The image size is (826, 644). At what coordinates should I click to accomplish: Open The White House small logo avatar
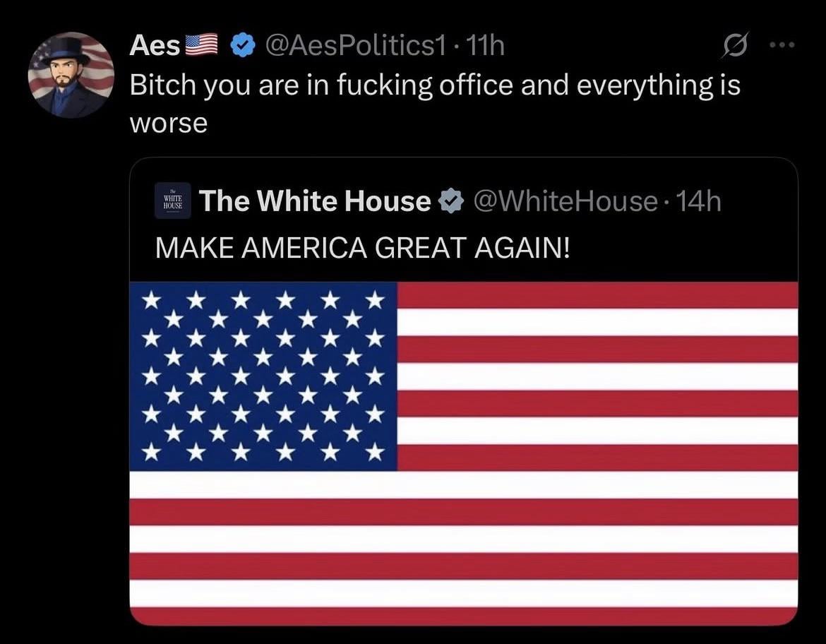pyautogui.click(x=172, y=201)
